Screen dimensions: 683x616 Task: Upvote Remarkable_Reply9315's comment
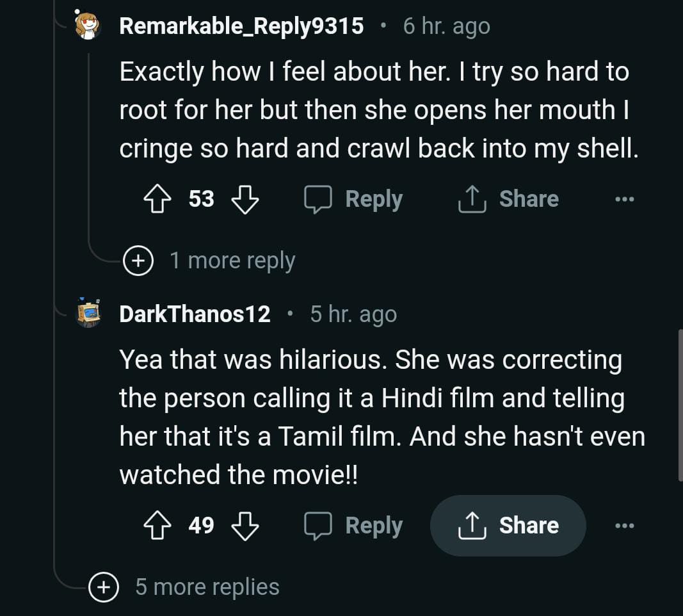(157, 199)
